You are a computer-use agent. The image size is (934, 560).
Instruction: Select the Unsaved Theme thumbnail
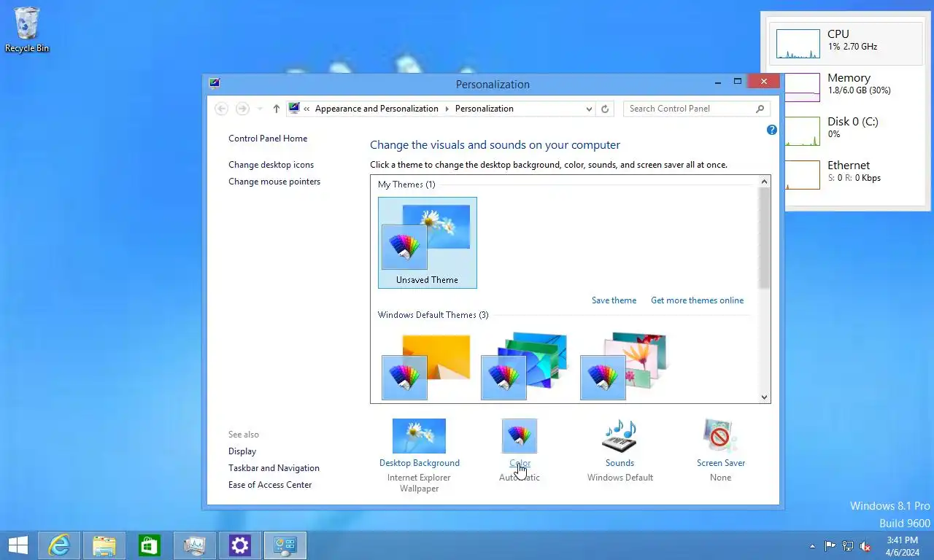pyautogui.click(x=428, y=243)
